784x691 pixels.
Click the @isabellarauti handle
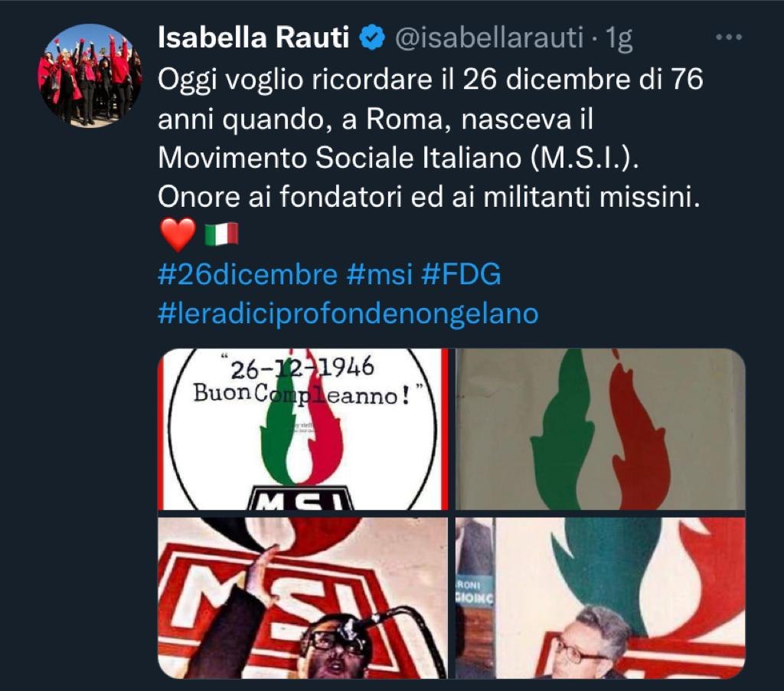tap(489, 38)
